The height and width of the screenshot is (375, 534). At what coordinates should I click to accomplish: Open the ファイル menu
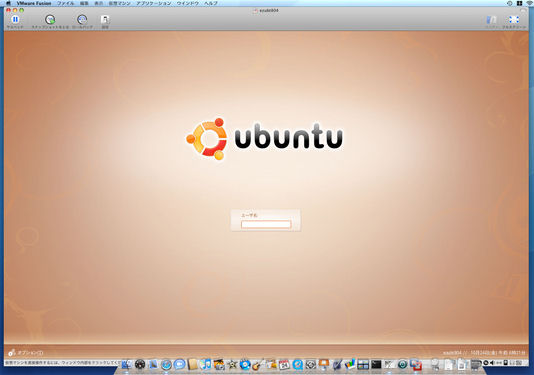[65, 3]
